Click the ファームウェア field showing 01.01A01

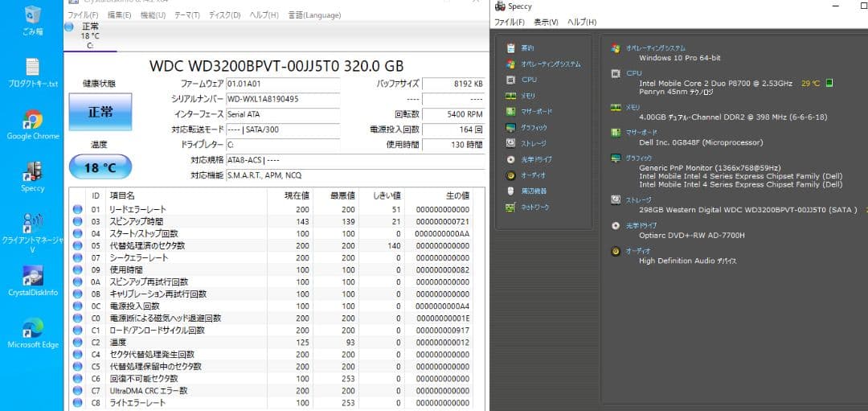tap(283, 84)
